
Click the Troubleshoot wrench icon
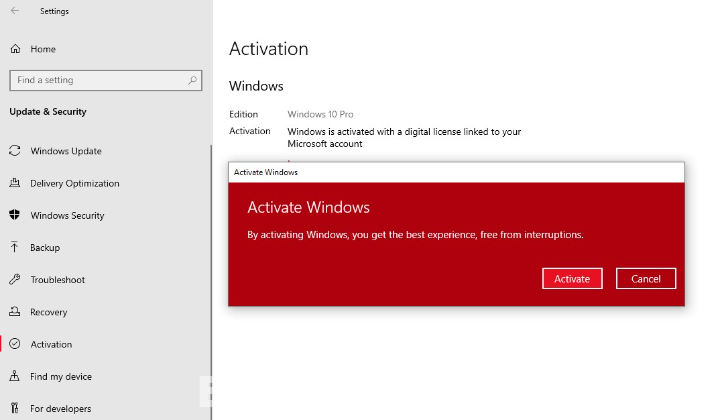pyautogui.click(x=15, y=279)
